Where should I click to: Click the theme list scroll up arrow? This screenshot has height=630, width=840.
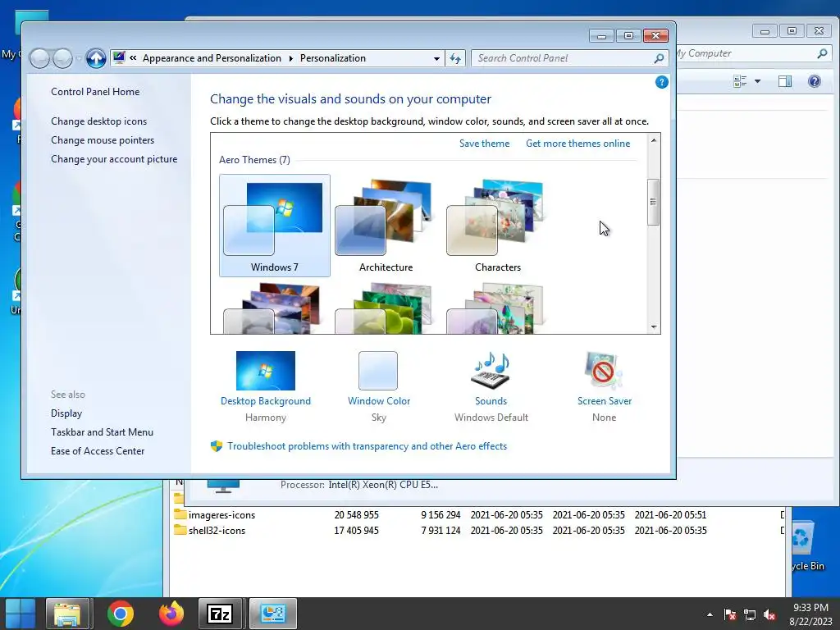[x=654, y=140]
